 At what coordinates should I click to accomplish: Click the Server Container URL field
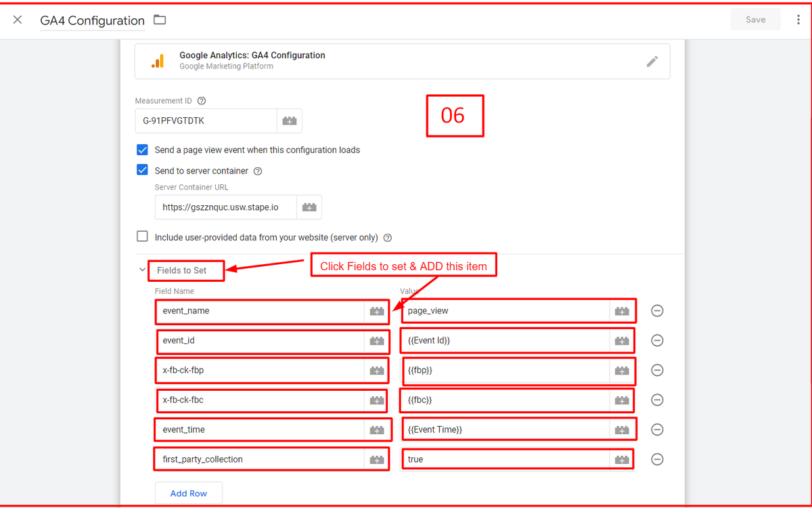tap(225, 207)
